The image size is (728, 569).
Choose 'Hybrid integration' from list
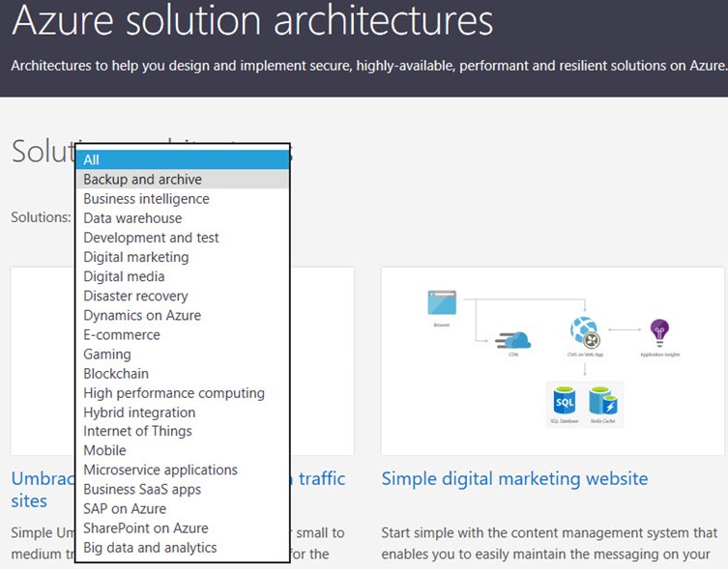coord(183,413)
